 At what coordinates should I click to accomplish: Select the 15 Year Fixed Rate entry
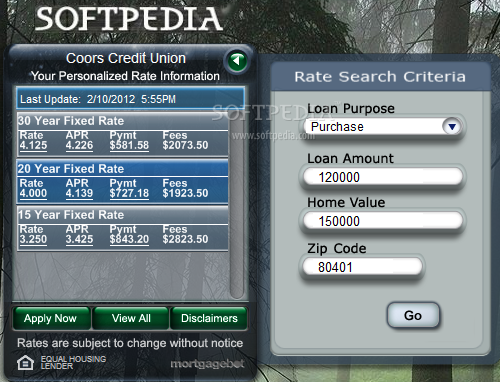123,229
